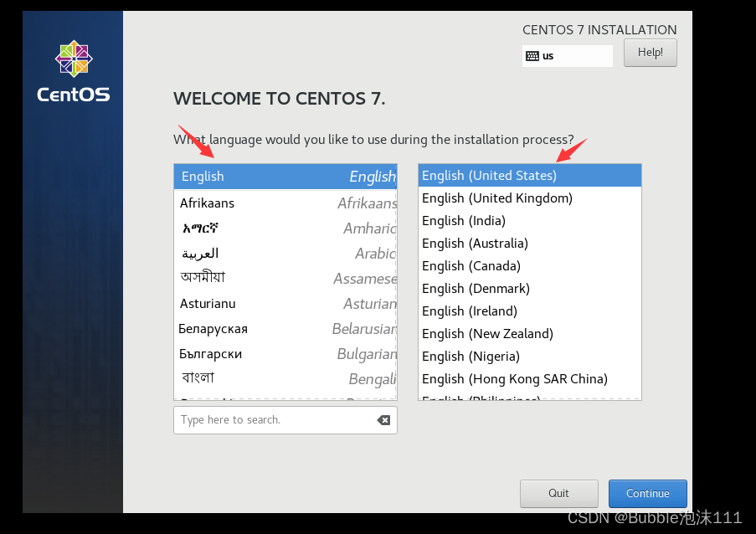Choose English (Denmark) locale
This screenshot has height=534, width=756.
click(530, 289)
